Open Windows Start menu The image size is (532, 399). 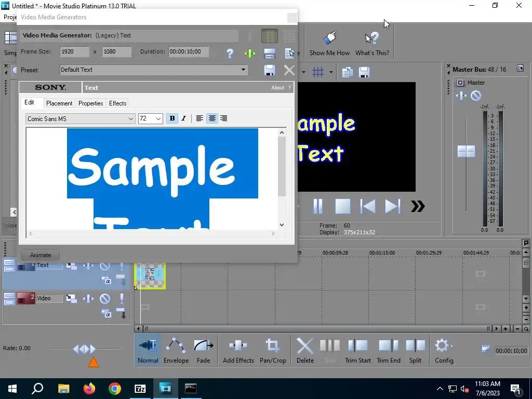(x=12, y=389)
